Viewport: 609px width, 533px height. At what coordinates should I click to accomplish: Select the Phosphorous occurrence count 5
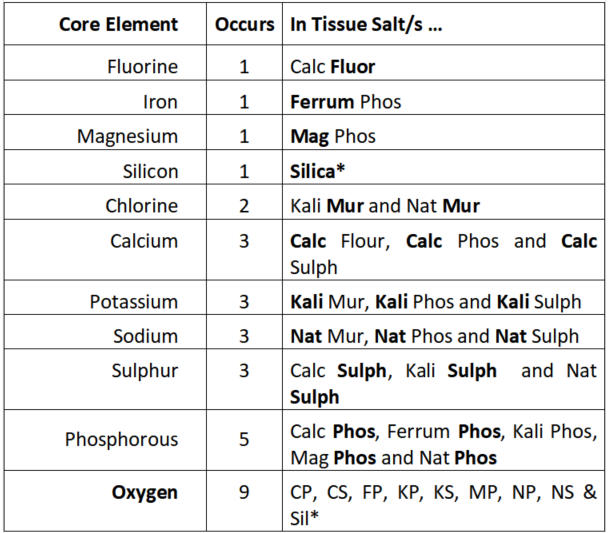[x=244, y=439]
